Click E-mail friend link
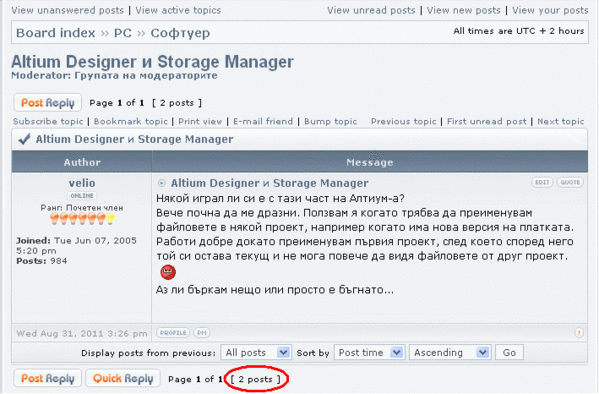Viewport: 599px width, 394px height. (263, 122)
